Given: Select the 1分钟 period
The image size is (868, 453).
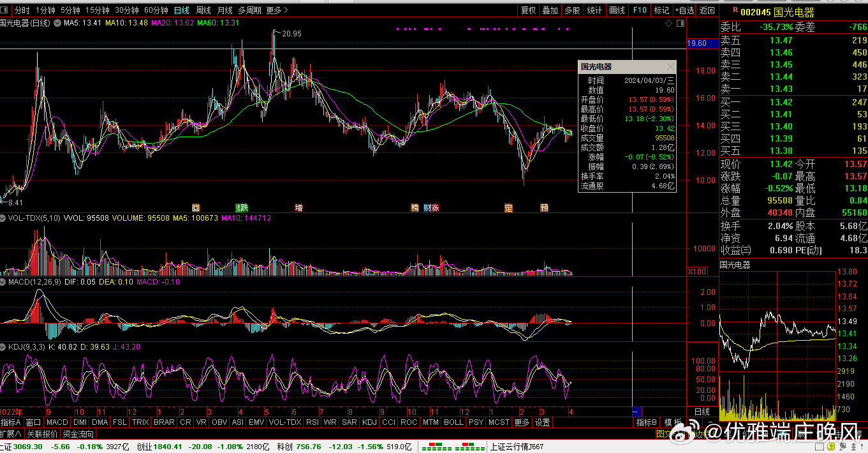Looking at the screenshot, I should (45, 10).
